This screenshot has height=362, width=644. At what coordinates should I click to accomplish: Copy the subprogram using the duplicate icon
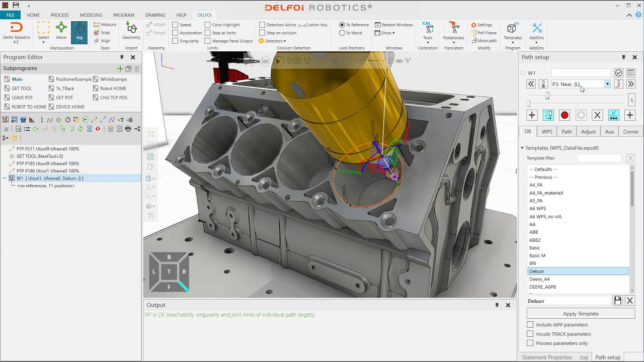coord(128,68)
